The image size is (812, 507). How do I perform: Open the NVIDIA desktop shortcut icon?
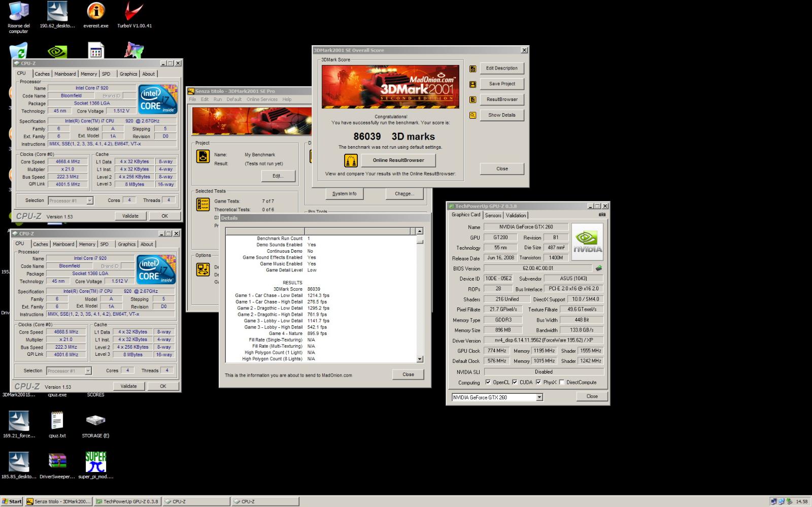[57, 51]
